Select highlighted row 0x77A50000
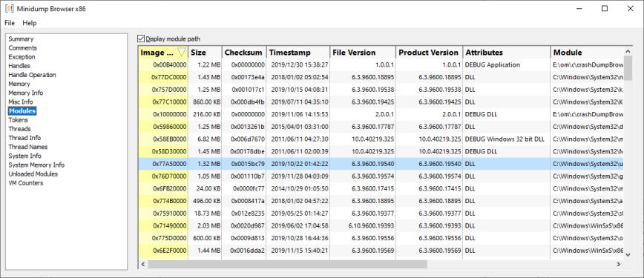 point(381,164)
